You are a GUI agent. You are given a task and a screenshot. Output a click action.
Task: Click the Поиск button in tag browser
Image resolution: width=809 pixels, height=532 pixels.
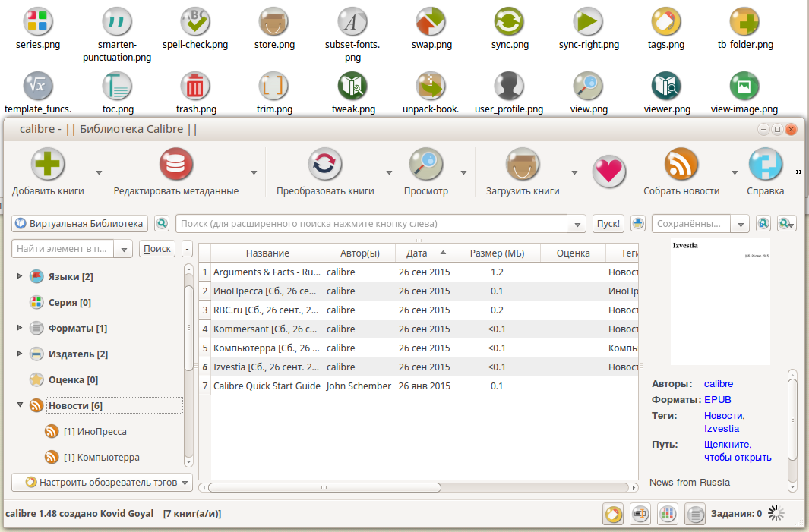click(156, 248)
